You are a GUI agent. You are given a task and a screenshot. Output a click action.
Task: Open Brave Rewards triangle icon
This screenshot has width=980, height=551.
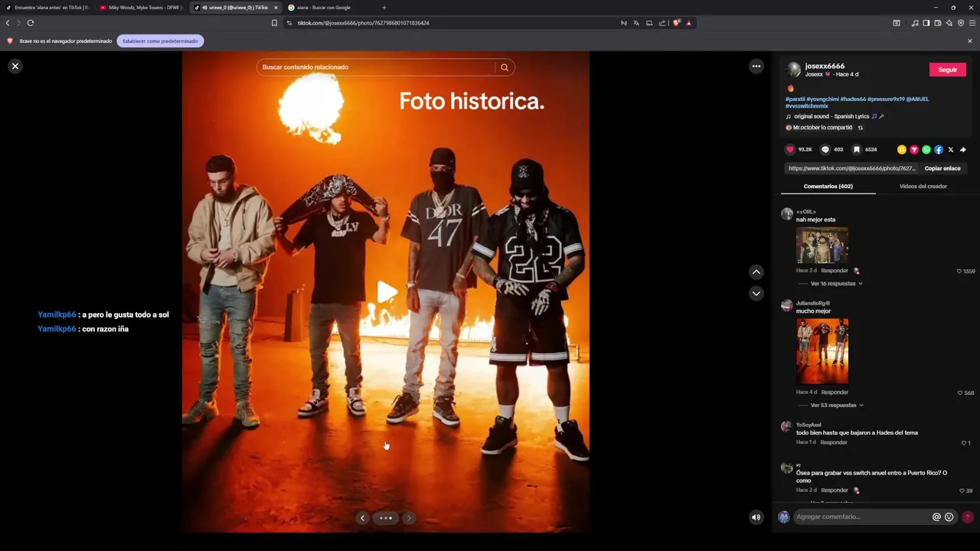click(x=688, y=23)
